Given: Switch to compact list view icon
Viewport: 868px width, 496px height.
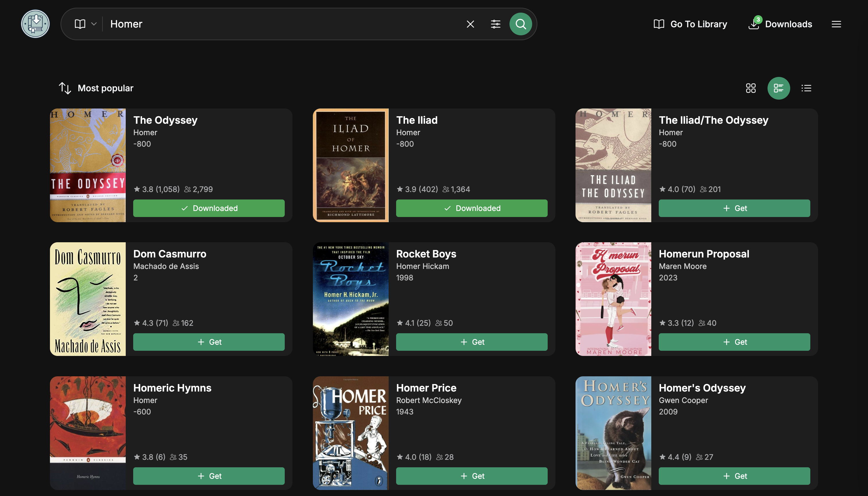Looking at the screenshot, I should click(x=806, y=88).
